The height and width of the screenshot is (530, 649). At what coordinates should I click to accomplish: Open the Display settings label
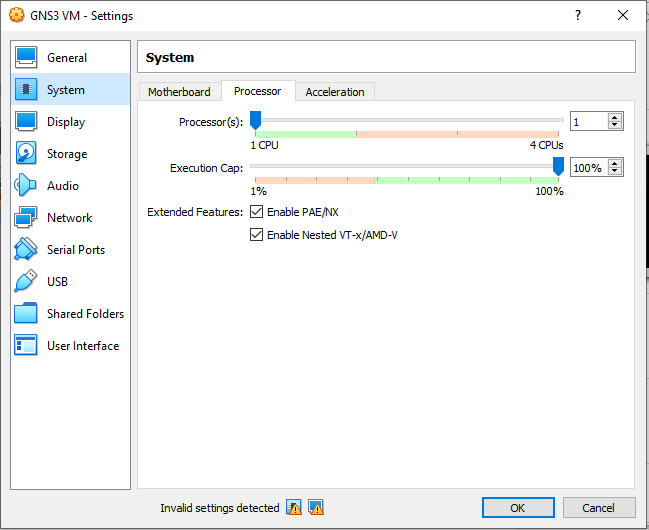click(66, 122)
